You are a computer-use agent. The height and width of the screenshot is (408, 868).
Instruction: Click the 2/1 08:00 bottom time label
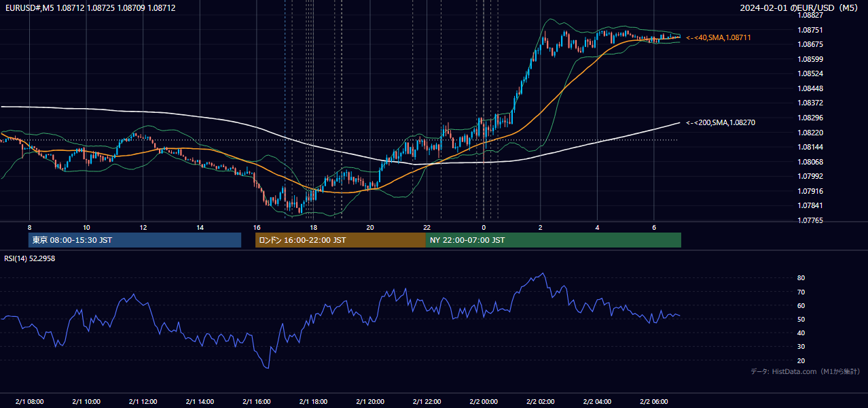click(29, 401)
